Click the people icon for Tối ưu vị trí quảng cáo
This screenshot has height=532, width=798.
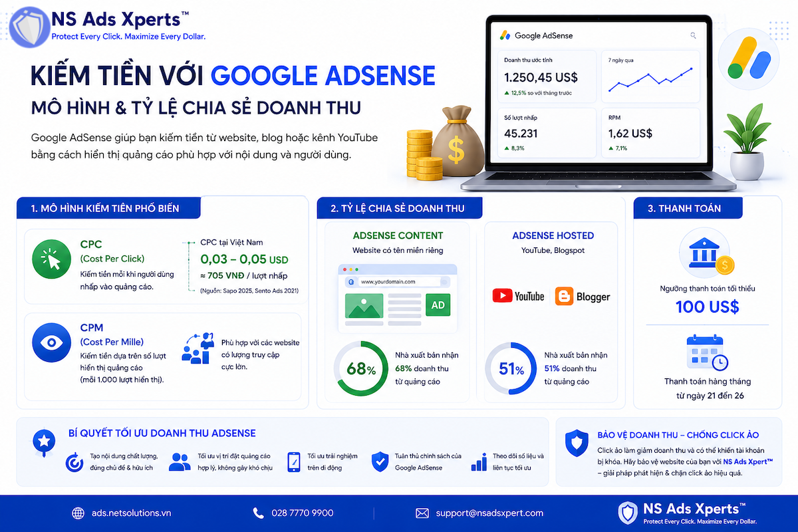pyautogui.click(x=180, y=462)
